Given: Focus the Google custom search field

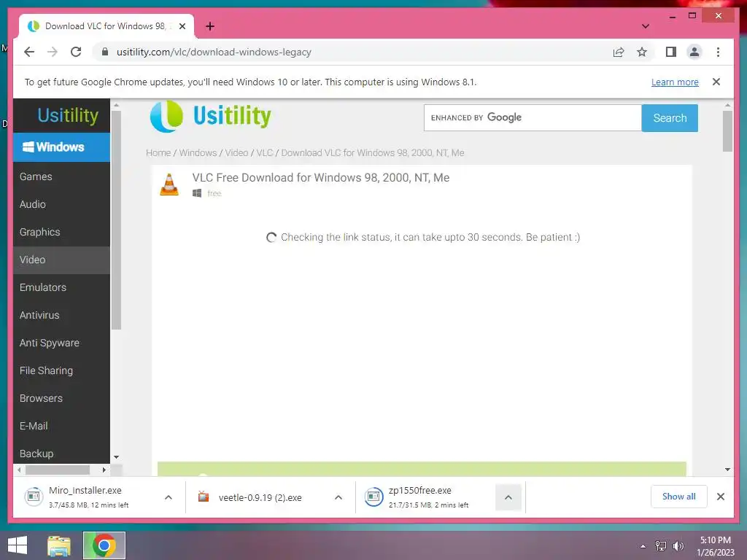Looking at the screenshot, I should click(x=533, y=117).
